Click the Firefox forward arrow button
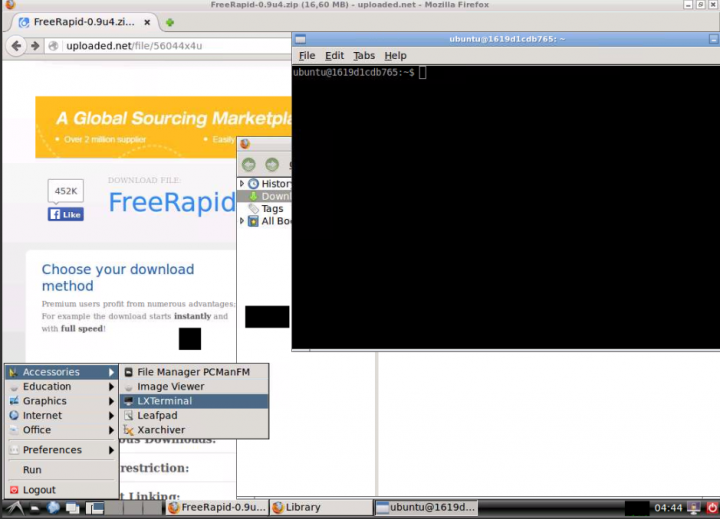The width and height of the screenshot is (720, 519). pos(35,46)
